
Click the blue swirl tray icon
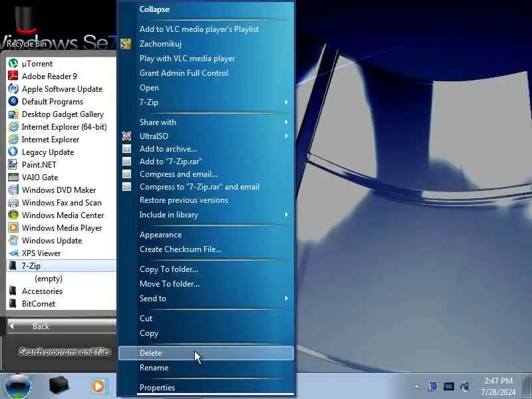tap(465, 386)
